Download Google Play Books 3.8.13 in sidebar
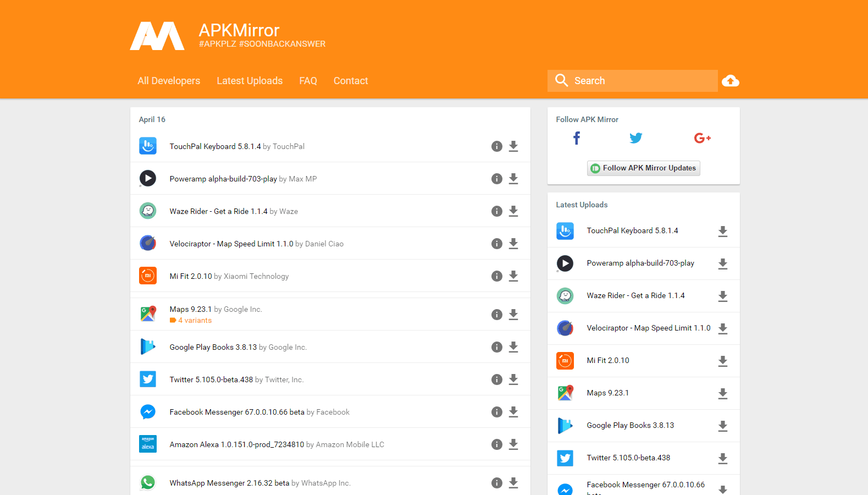 (722, 426)
